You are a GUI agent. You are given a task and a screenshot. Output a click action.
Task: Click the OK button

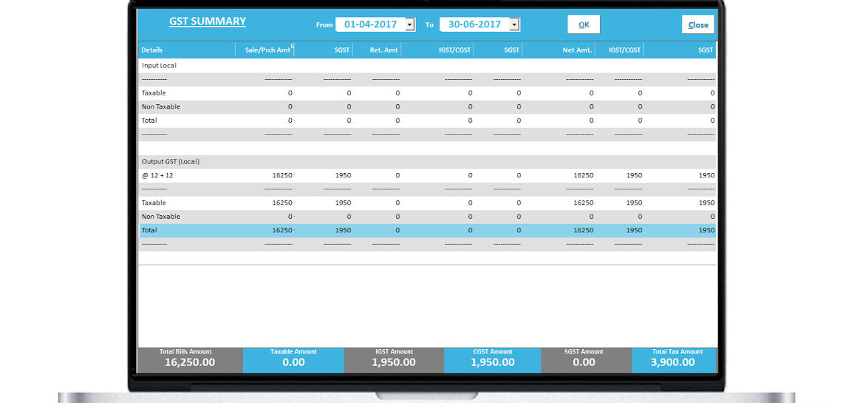[x=584, y=24]
